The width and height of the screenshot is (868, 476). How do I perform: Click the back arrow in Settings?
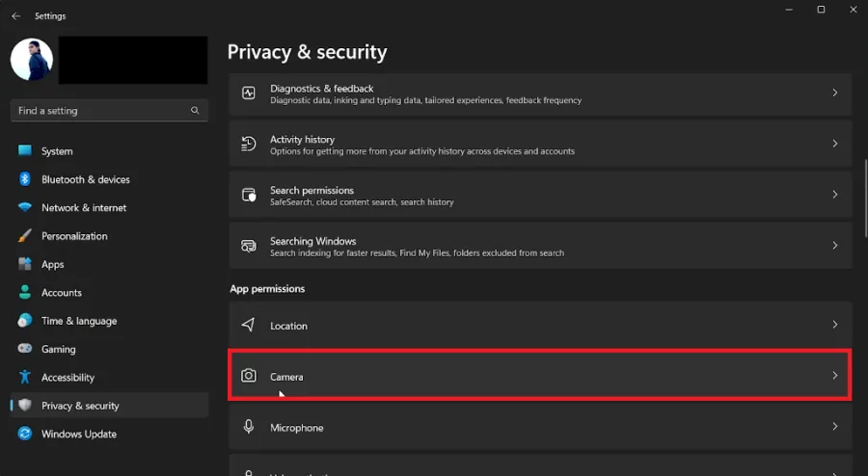click(x=16, y=16)
